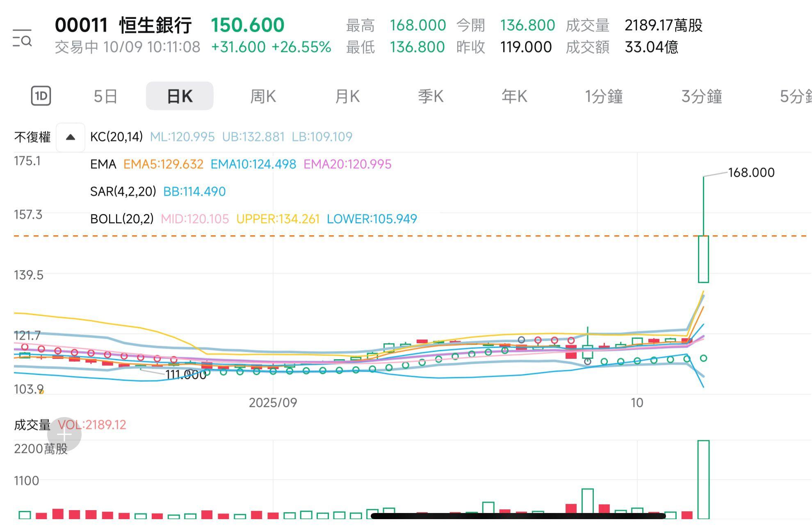Collapse the indicator overlay with the triangle arrow
Image resolution: width=812 pixels, height=529 pixels.
click(x=70, y=137)
